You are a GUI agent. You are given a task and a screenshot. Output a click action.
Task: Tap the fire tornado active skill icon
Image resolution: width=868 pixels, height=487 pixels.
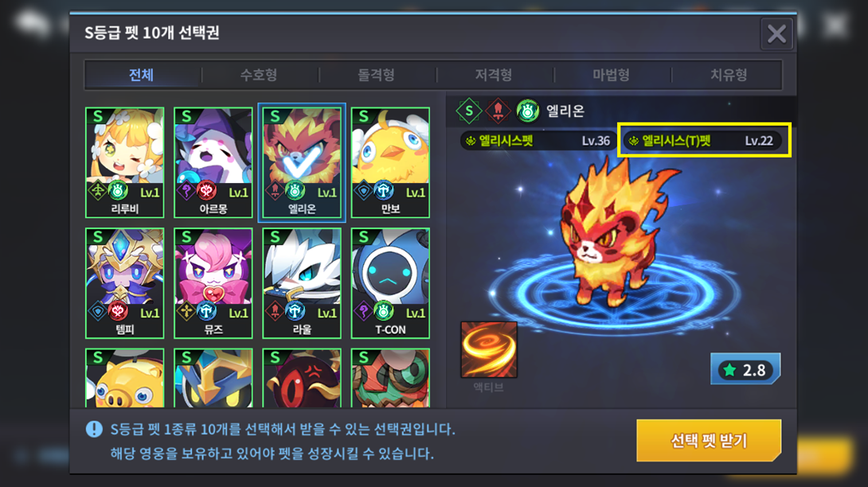tap(489, 350)
